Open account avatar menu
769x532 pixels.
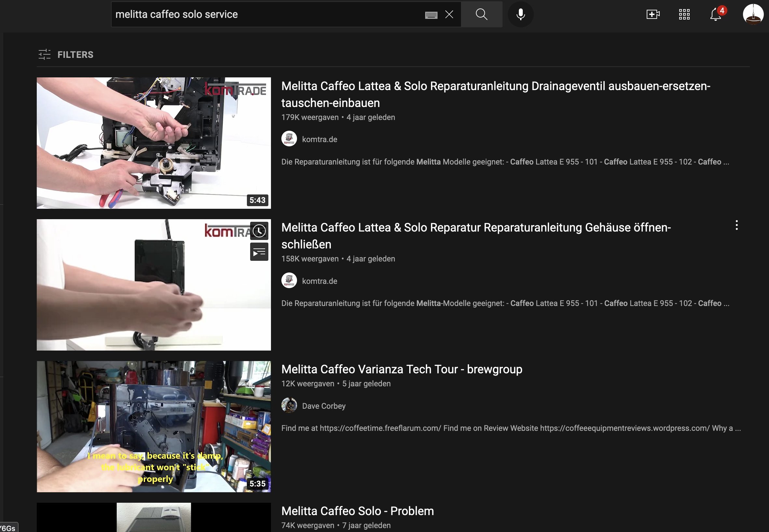click(753, 14)
